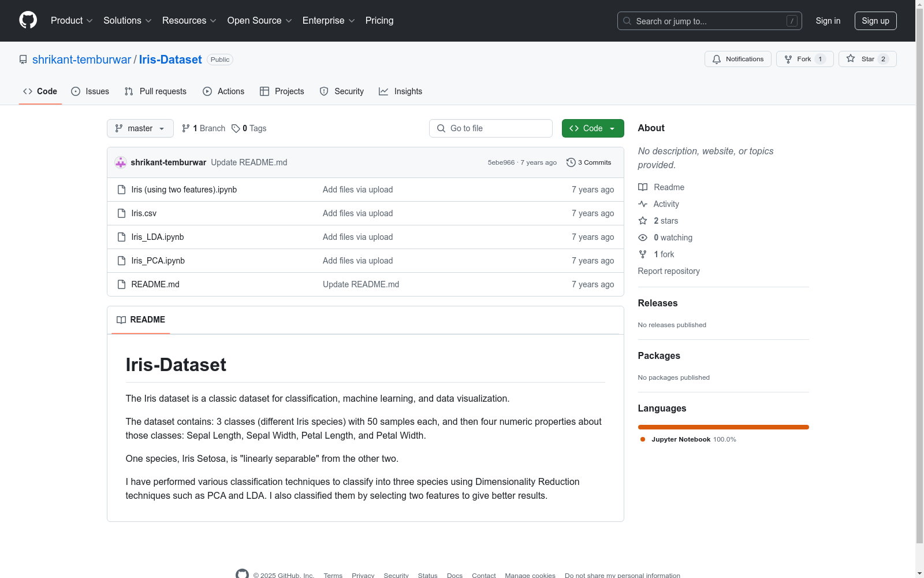Open the Pricing page
The height and width of the screenshot is (578, 924).
point(379,21)
